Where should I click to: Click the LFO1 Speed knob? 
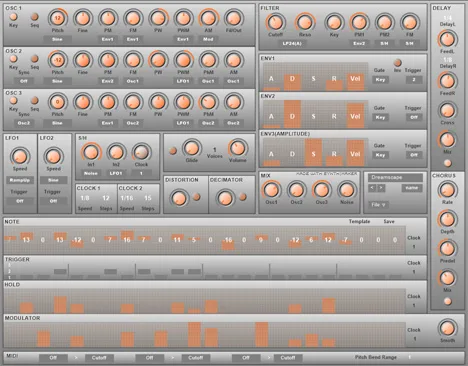(20, 156)
